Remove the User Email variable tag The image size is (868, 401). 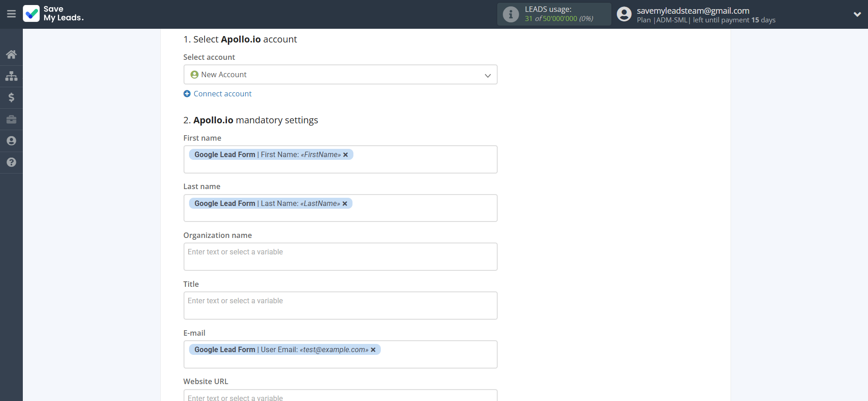[373, 350]
